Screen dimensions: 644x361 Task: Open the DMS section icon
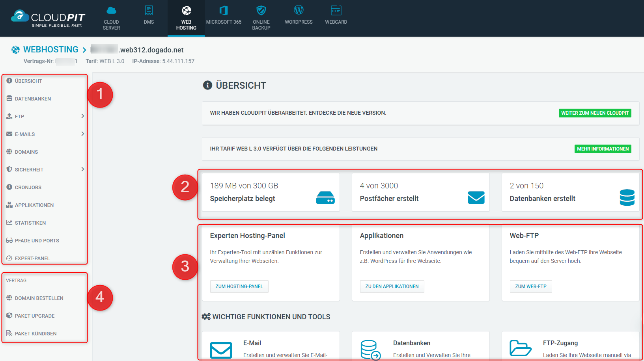point(149,11)
